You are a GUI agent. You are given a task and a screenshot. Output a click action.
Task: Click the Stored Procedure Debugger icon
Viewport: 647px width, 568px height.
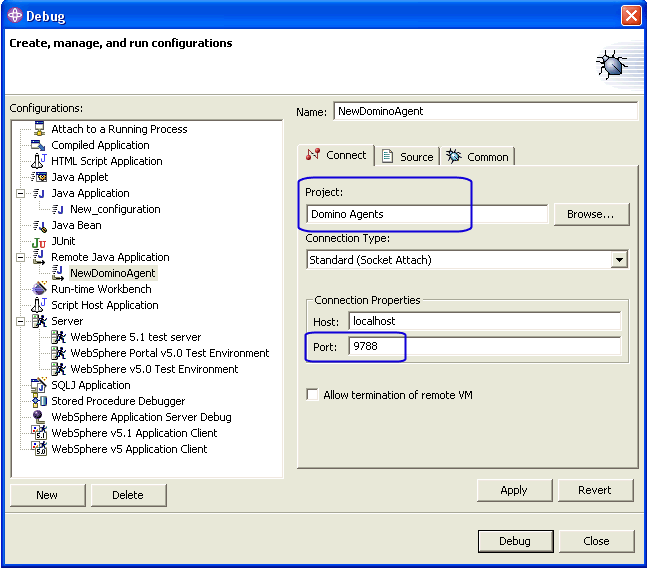pyautogui.click(x=39, y=401)
